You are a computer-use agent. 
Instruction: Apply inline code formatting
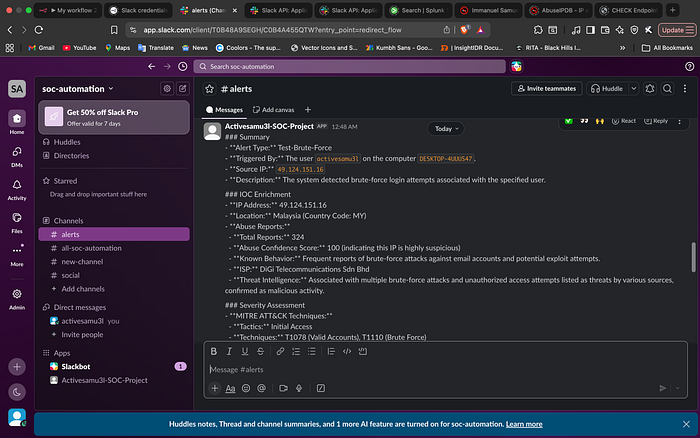[347, 351]
